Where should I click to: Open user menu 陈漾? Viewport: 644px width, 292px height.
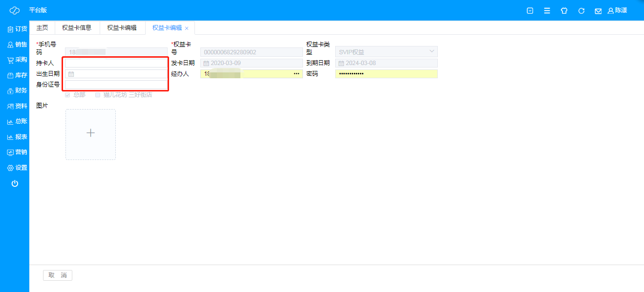(618, 10)
